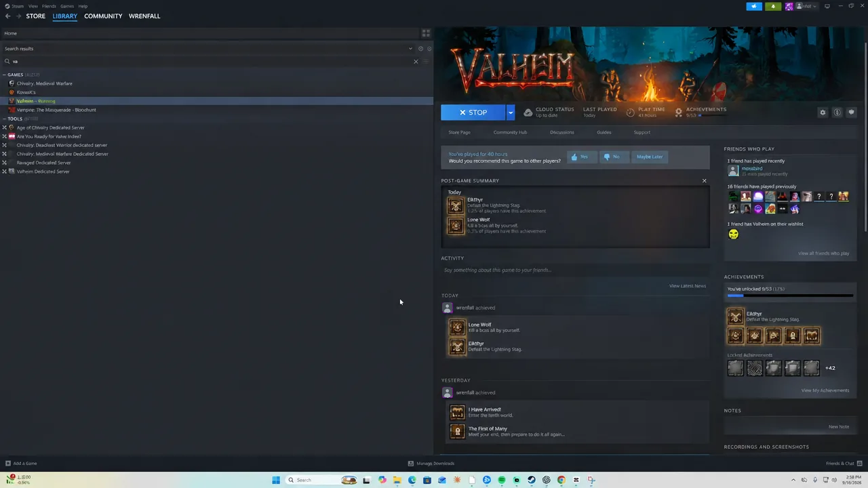This screenshot has width=868, height=488.
Task: Click Add a Game
Action: click(21, 464)
